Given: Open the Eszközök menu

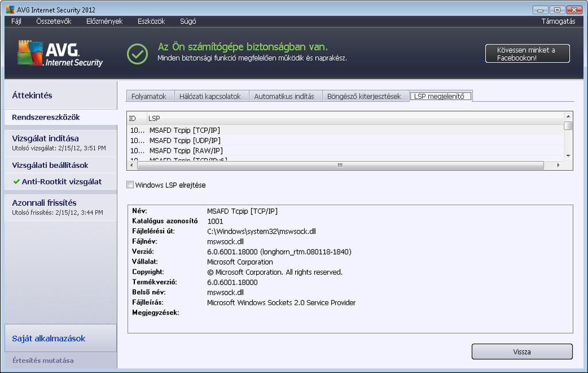Looking at the screenshot, I should click(x=151, y=21).
